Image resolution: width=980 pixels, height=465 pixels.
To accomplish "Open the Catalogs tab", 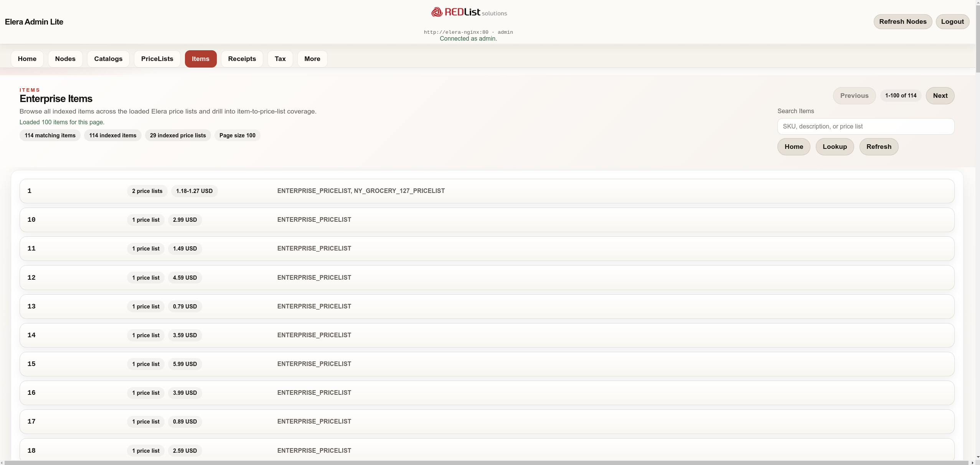I will [108, 59].
